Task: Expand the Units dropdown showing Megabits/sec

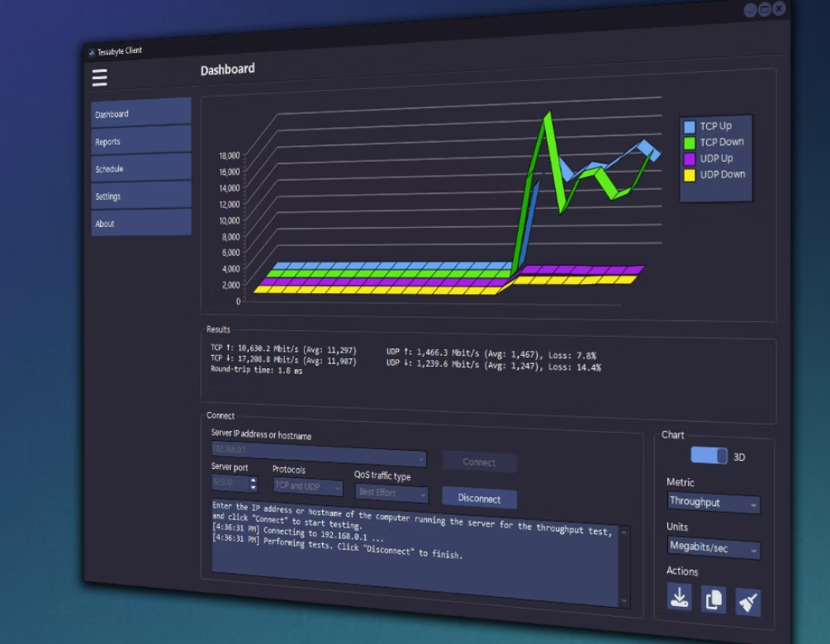Action: [714, 548]
